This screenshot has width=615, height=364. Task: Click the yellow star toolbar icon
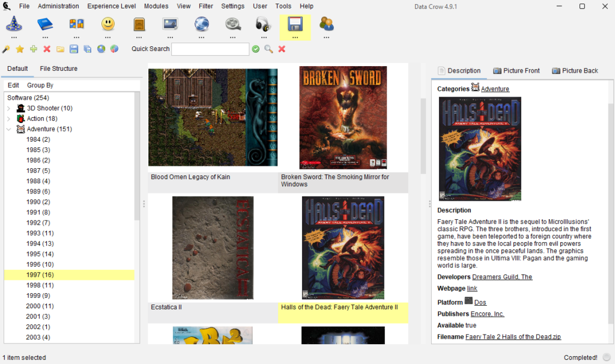pyautogui.click(x=20, y=49)
